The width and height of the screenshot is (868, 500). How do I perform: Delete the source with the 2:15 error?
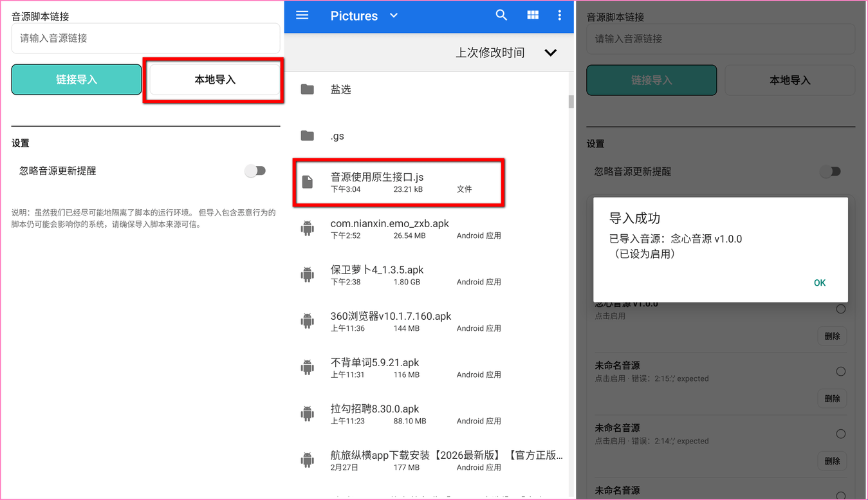click(831, 398)
